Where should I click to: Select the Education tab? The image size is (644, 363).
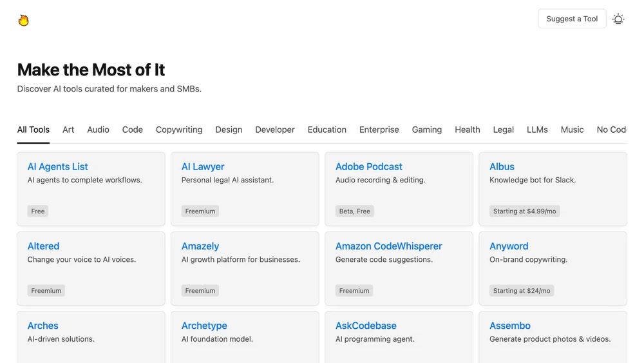tap(327, 130)
